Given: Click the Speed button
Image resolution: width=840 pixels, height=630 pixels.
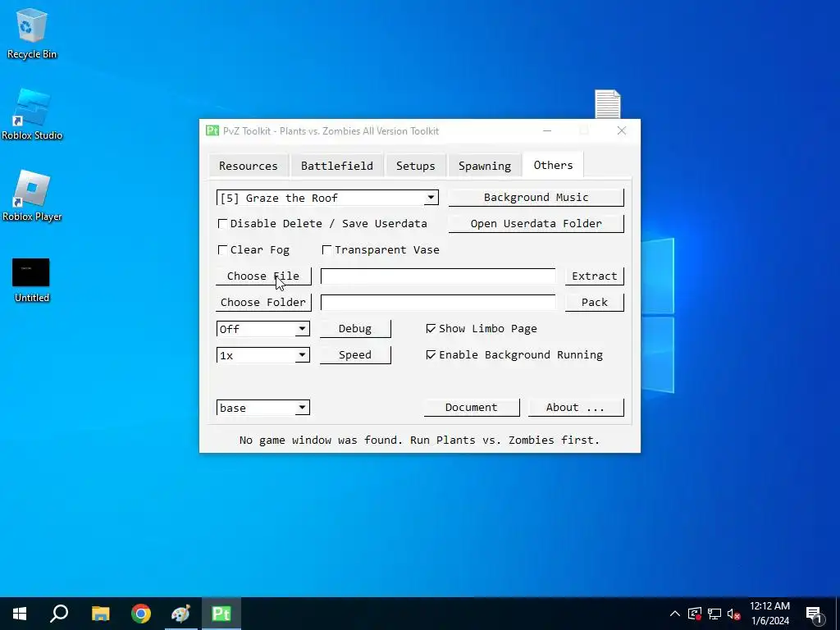Looking at the screenshot, I should point(355,354).
